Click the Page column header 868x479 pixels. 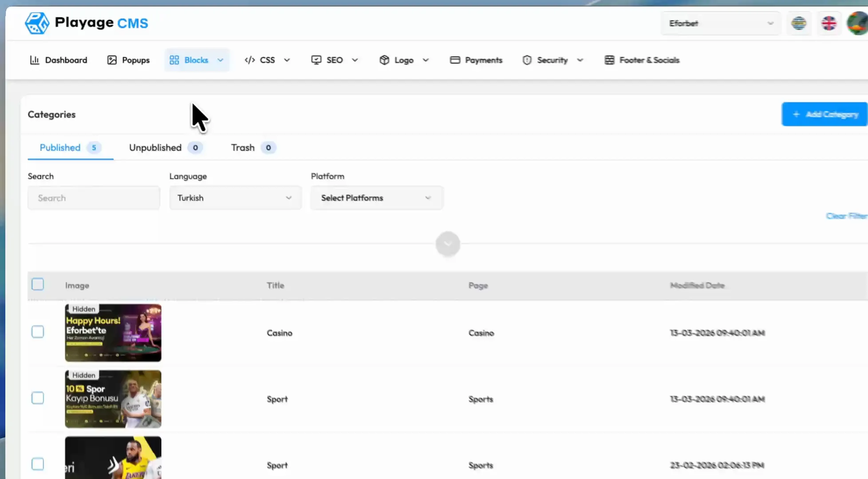click(x=478, y=286)
